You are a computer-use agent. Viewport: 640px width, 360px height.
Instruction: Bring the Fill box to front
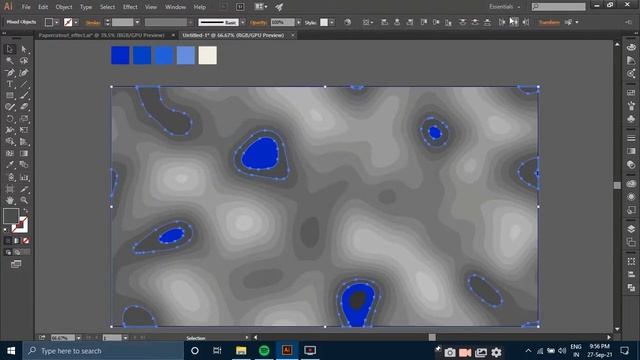[x=11, y=216]
